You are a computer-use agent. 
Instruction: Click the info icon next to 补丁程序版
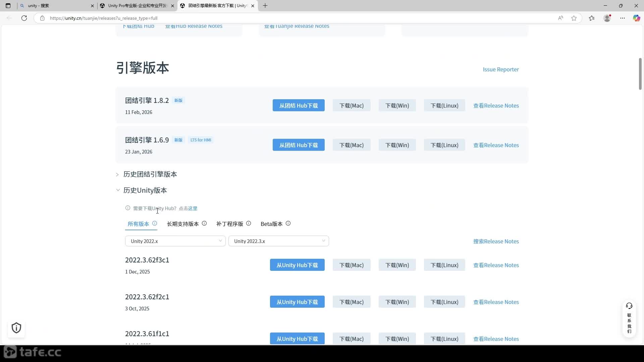point(249,223)
